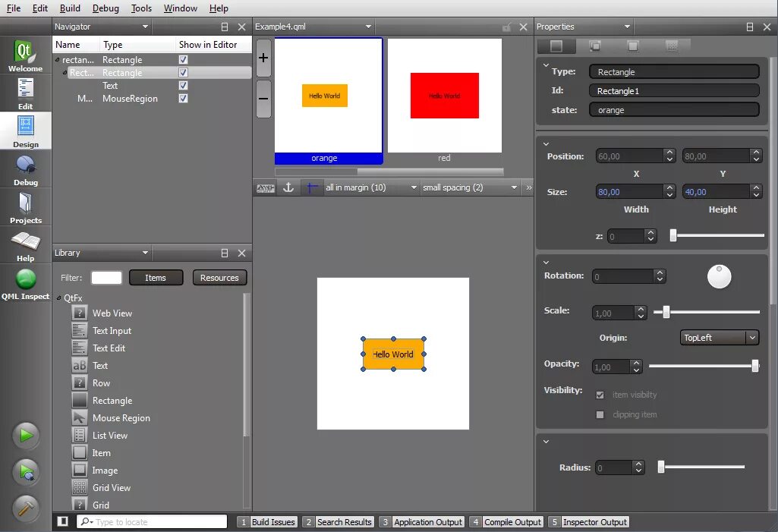Open the 'small spacing (2)' dropdown

[x=469, y=187]
